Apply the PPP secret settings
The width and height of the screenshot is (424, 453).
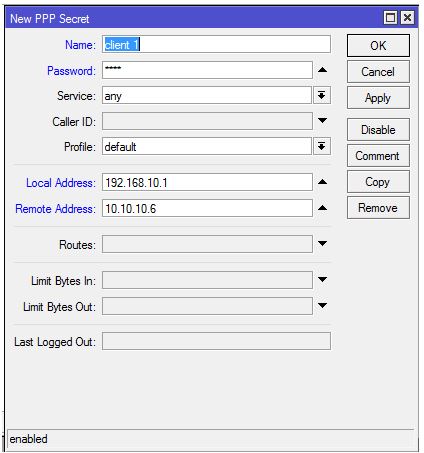(x=378, y=98)
